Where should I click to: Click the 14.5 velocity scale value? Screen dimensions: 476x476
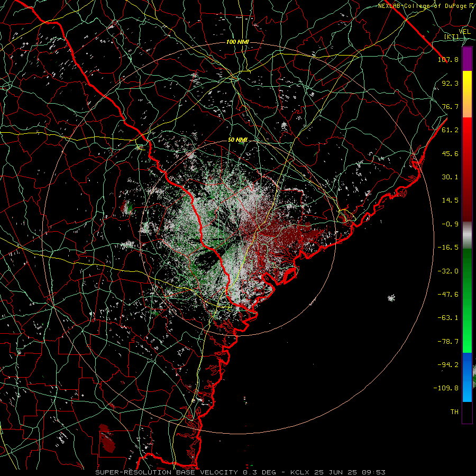point(450,200)
